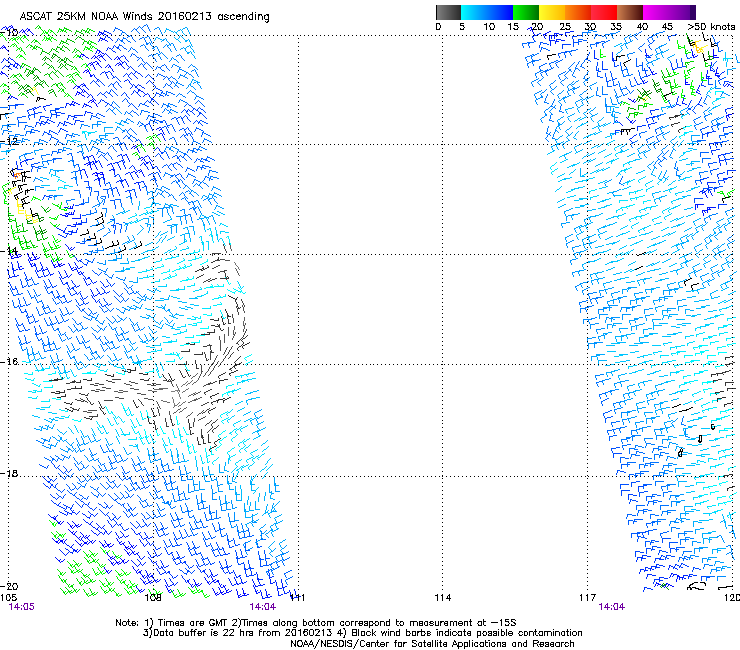
Task: Click the title 'ASCAT 25KM NOAA Winds 20160213 ascending'
Action: click(x=144, y=17)
